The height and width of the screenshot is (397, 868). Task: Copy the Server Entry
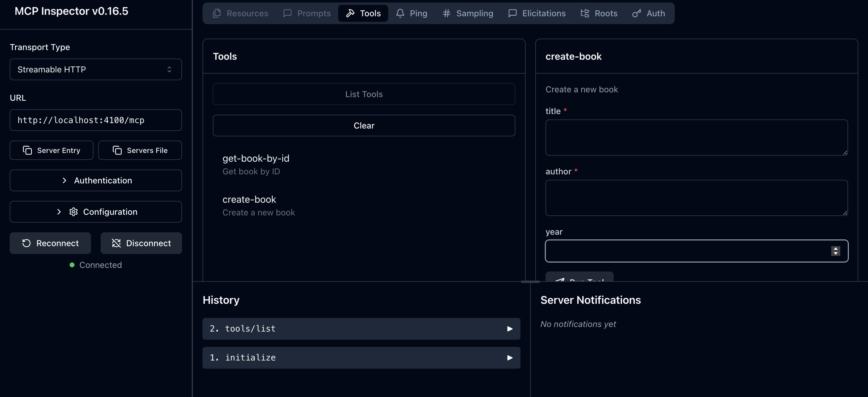pos(52,150)
